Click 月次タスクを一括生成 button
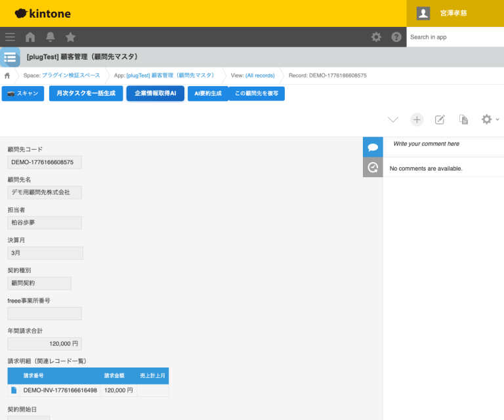The width and height of the screenshot is (504, 420). [x=85, y=94]
